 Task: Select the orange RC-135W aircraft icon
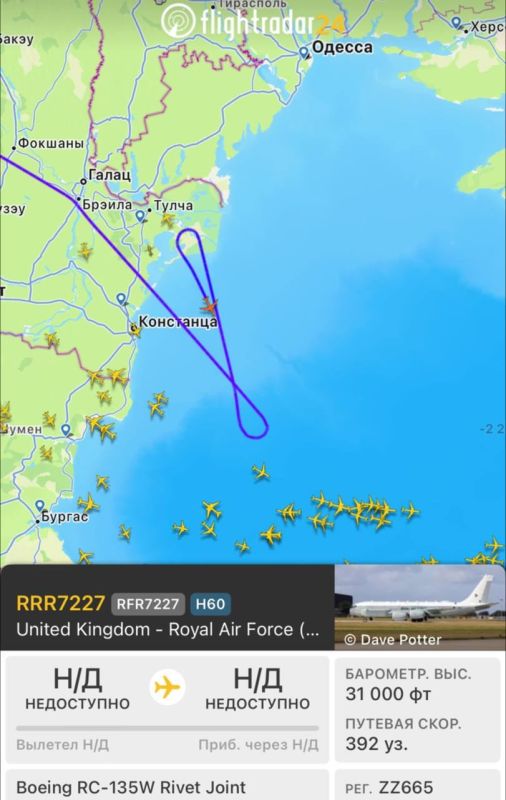click(209, 306)
